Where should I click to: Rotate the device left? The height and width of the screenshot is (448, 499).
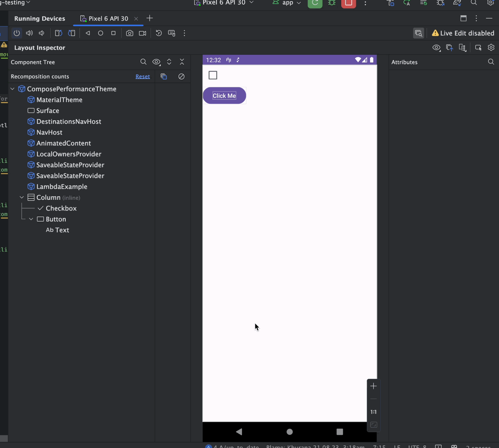tap(58, 33)
